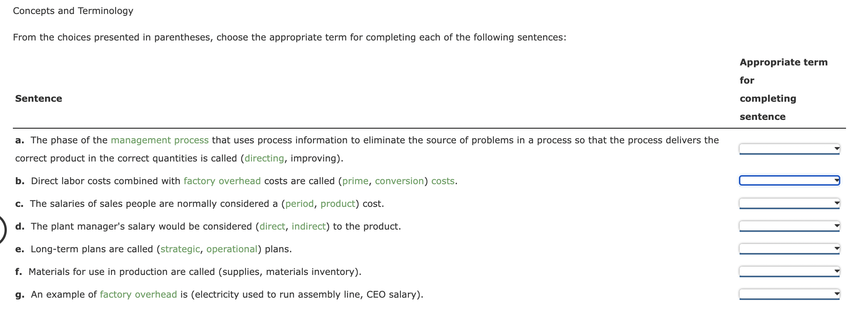Click the 'conversion' term link
This screenshot has height=326, width=868.
click(x=400, y=181)
